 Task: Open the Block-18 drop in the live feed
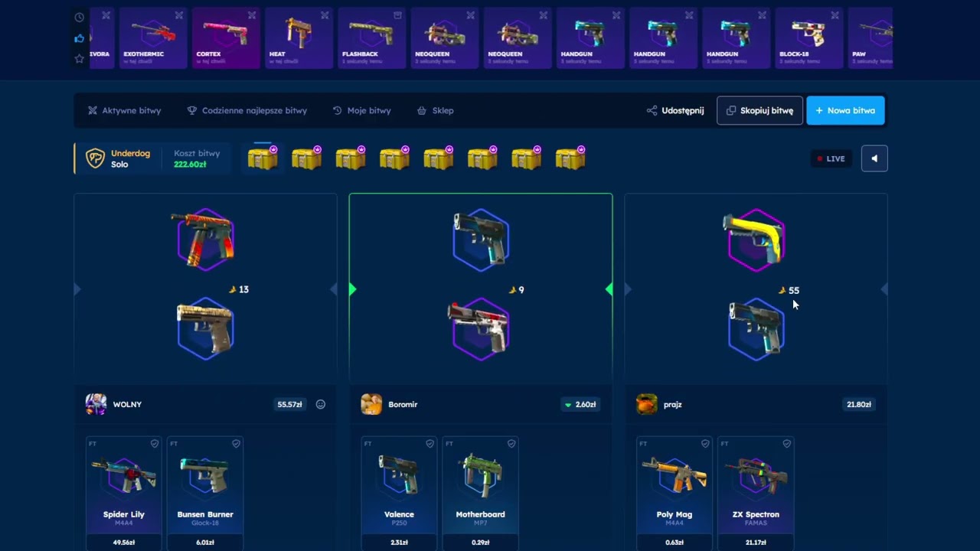pos(809,38)
